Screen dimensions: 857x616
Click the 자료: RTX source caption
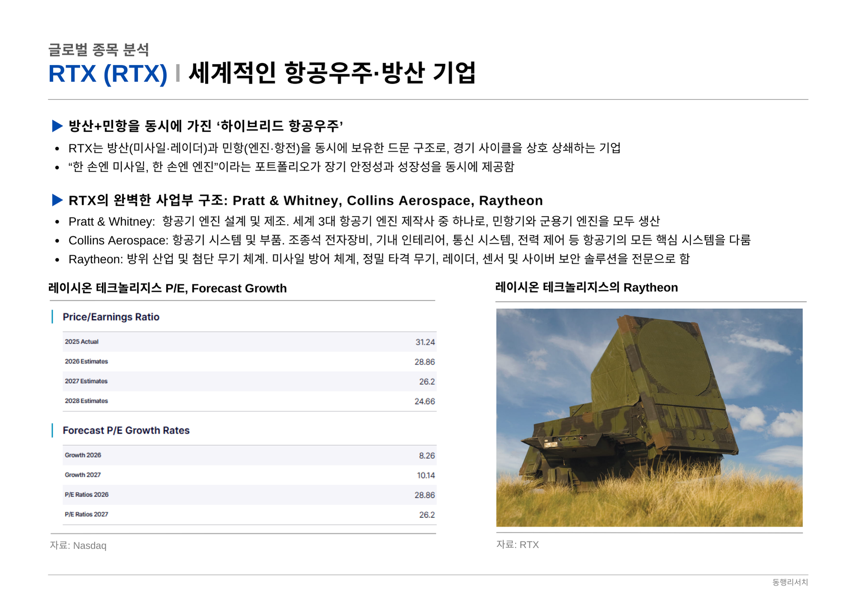[517, 545]
